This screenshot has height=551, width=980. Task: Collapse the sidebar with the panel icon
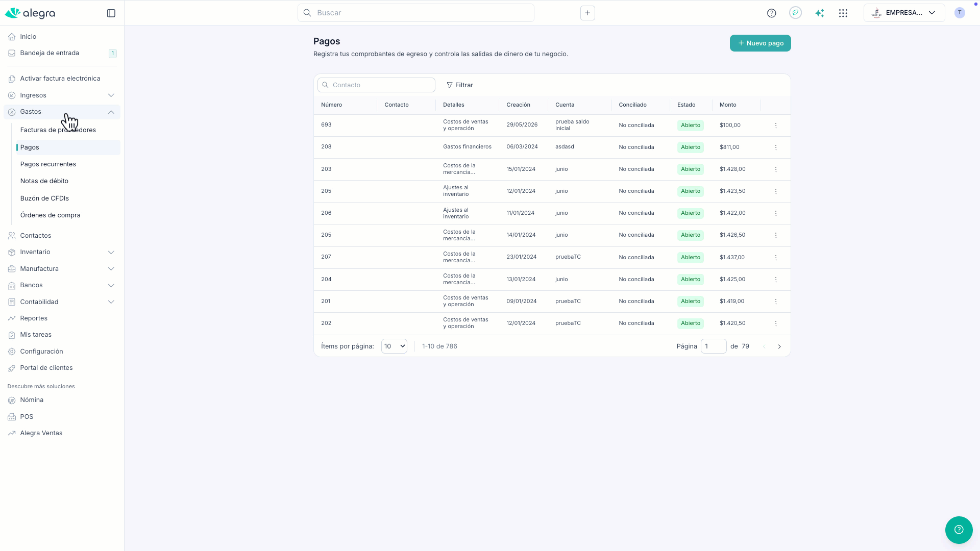tap(111, 13)
